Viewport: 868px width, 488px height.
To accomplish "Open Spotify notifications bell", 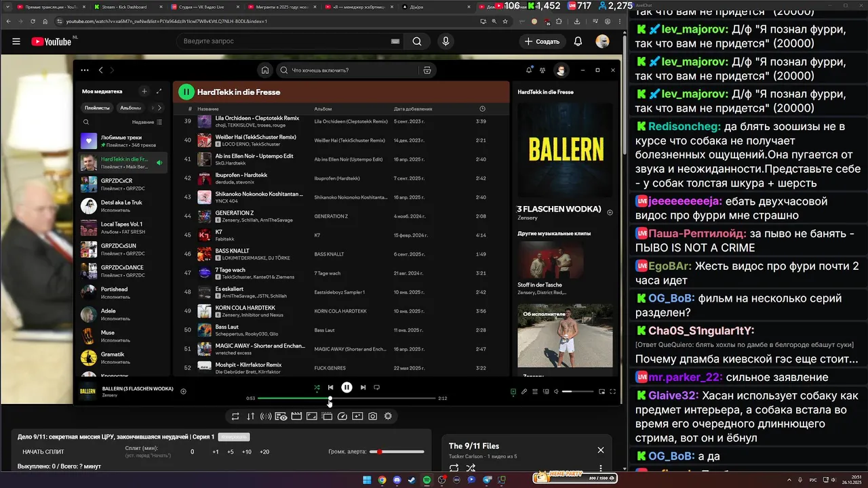I will tap(529, 70).
